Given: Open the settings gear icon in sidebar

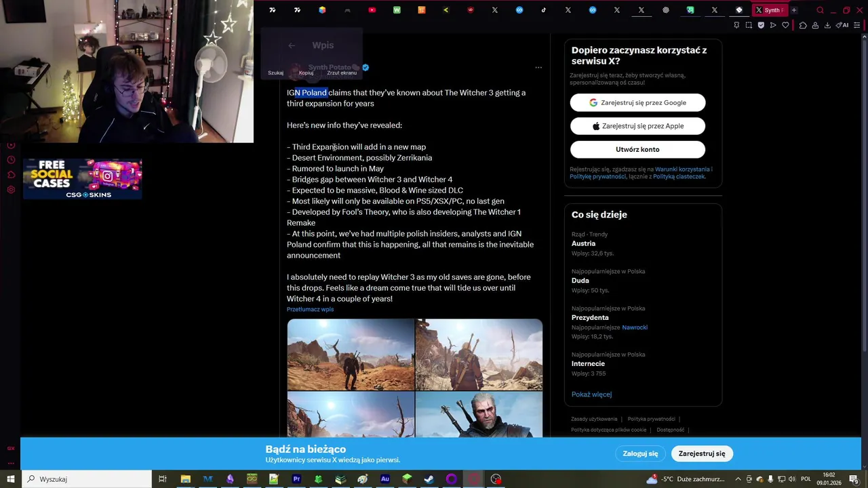Looking at the screenshot, I should pos(11,190).
